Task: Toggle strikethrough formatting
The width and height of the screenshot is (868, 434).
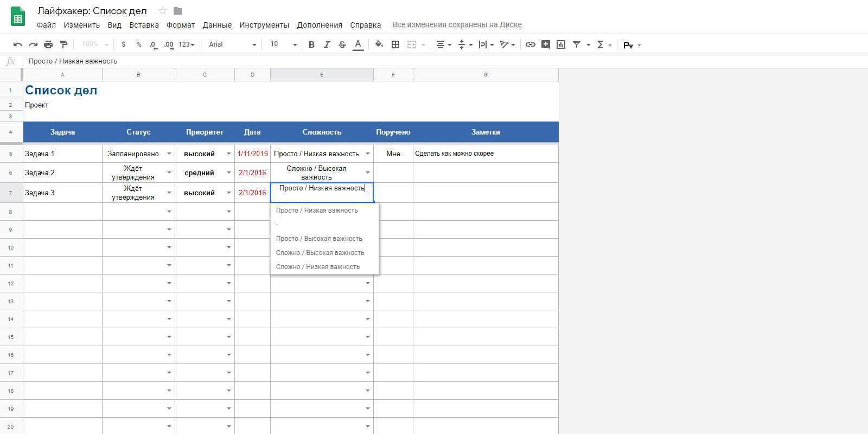Action: [342, 44]
